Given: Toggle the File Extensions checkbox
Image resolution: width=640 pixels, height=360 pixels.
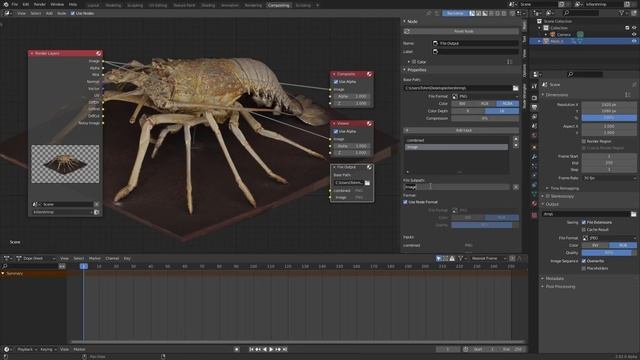Looking at the screenshot, I should click(x=584, y=223).
